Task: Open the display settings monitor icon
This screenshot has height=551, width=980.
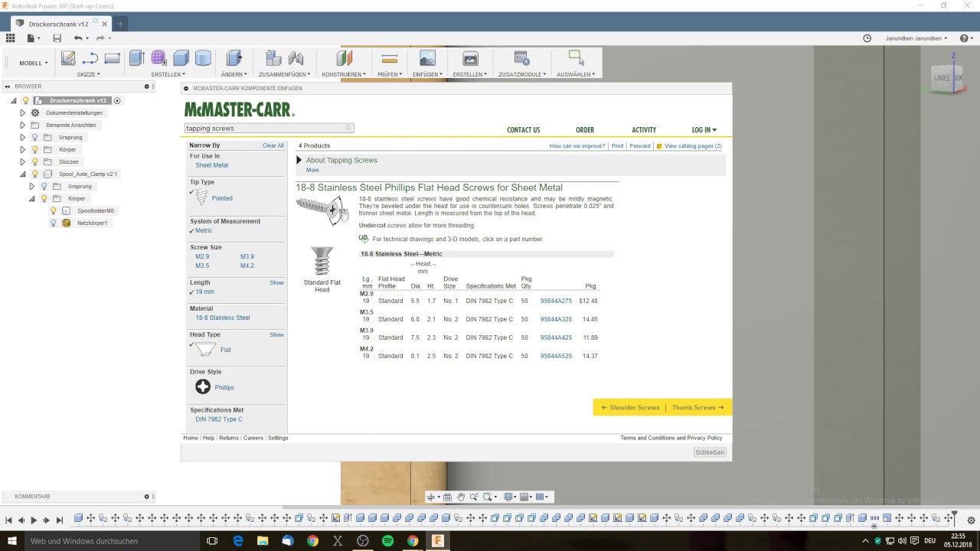Action: click(x=508, y=497)
